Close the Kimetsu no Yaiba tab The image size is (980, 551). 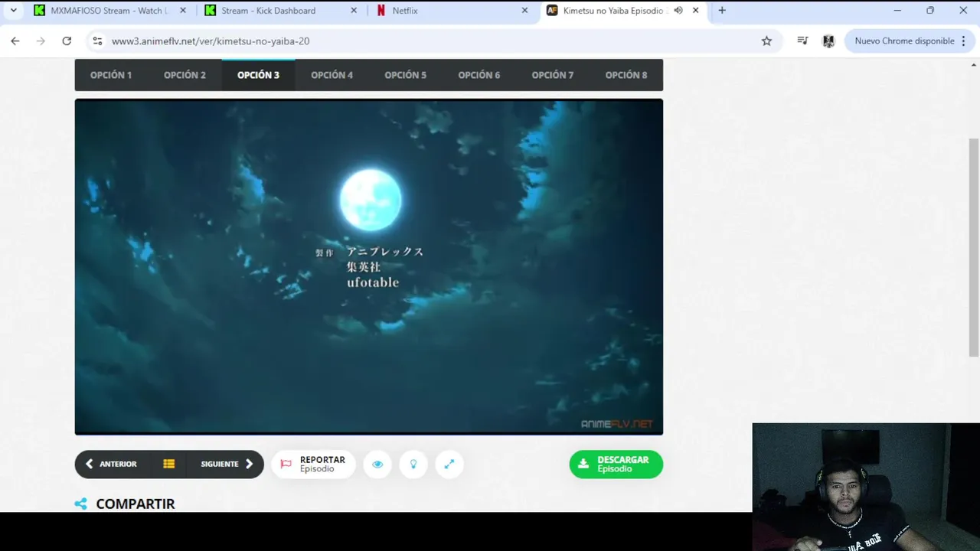[x=695, y=11]
